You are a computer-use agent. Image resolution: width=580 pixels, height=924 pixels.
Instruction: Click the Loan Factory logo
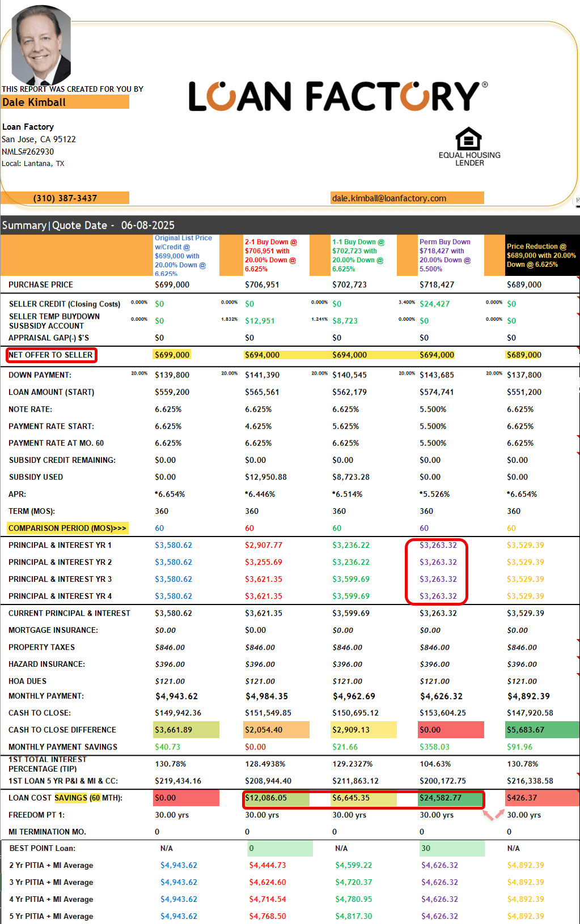(x=337, y=96)
